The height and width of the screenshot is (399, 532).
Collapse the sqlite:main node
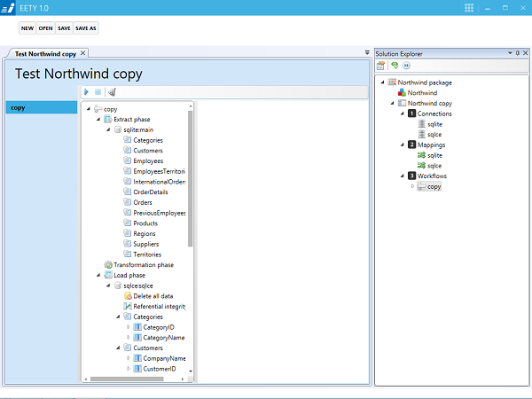tap(108, 129)
